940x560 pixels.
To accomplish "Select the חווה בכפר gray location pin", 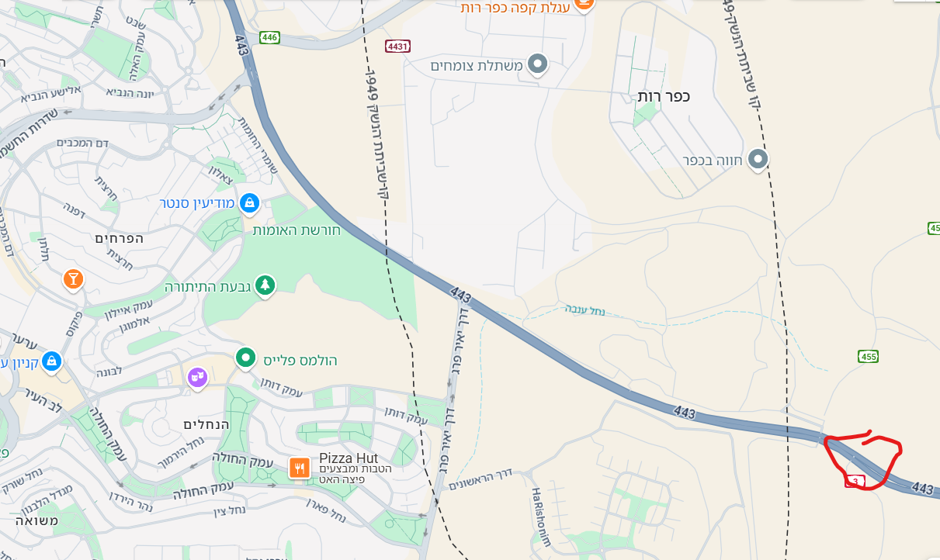I will [758, 160].
